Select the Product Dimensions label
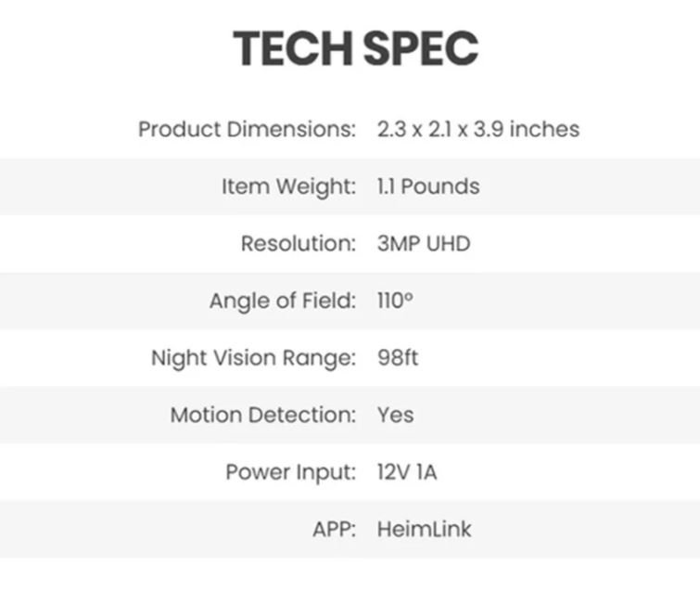700x603 pixels. [247, 130]
